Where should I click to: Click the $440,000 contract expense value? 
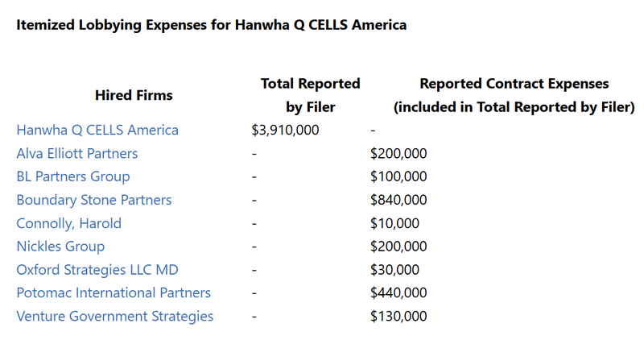(x=398, y=293)
